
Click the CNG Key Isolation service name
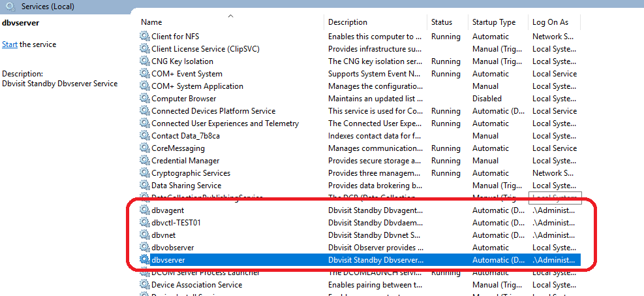182,61
